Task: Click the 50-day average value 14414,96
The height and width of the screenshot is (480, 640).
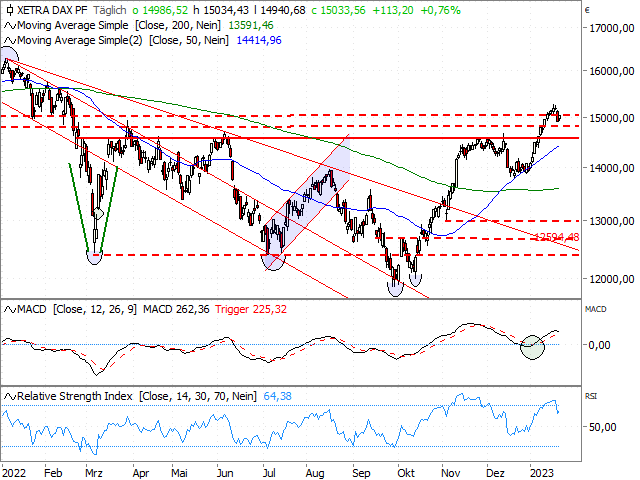Action: click(259, 40)
